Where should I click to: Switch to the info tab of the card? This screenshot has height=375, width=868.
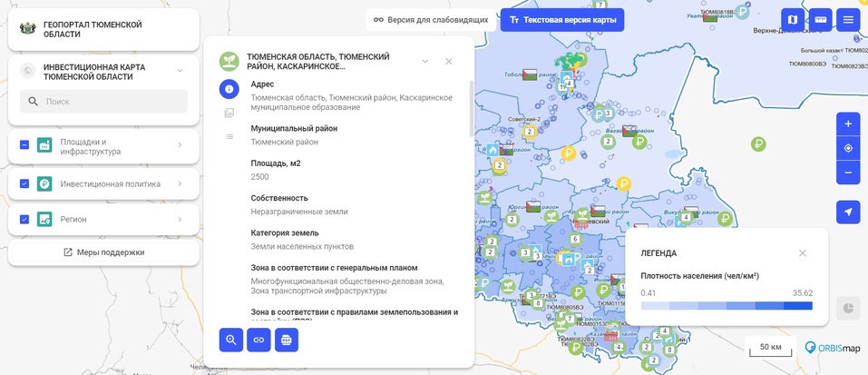pos(229,89)
